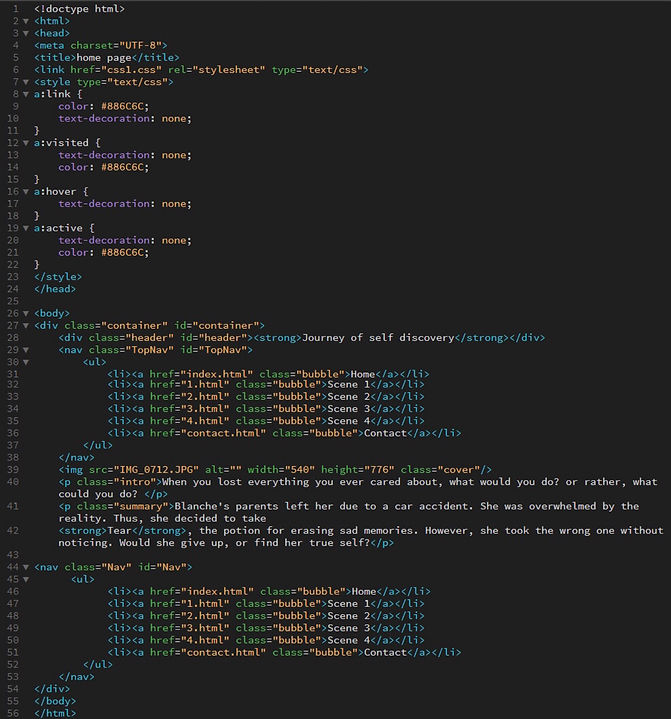
Task: Collapse the ul fold arrow on line 45
Action: [x=26, y=580]
